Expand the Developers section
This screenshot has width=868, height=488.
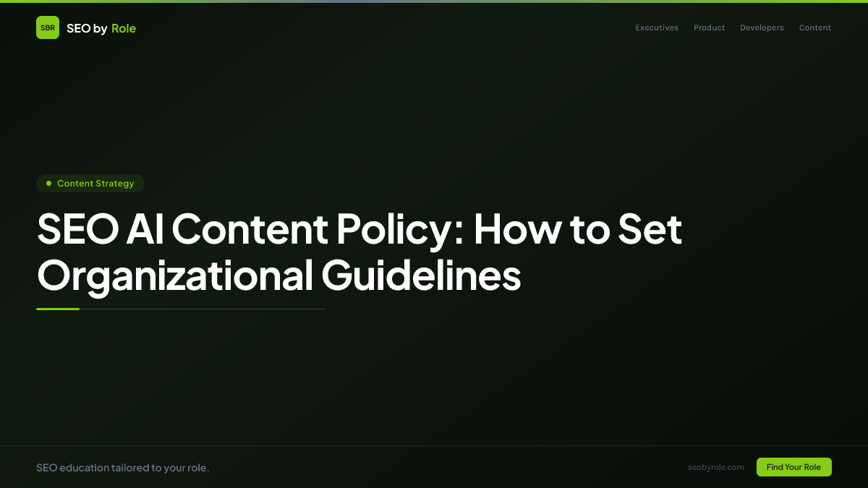pos(762,27)
